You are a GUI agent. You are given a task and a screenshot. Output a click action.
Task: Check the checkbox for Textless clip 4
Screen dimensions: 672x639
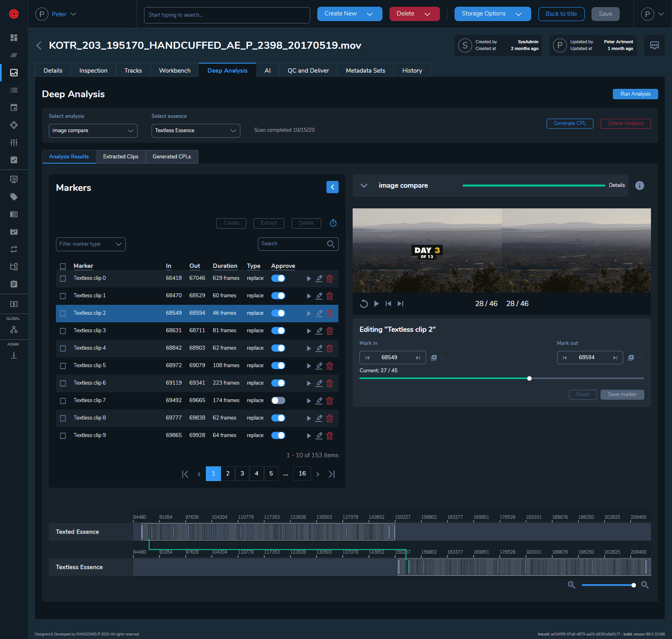tap(63, 348)
